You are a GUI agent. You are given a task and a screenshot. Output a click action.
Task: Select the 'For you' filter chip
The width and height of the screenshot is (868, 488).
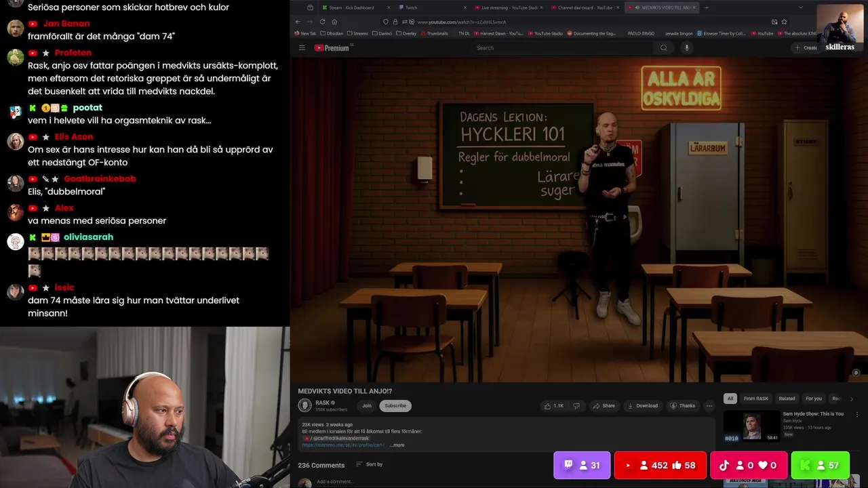[x=814, y=399]
